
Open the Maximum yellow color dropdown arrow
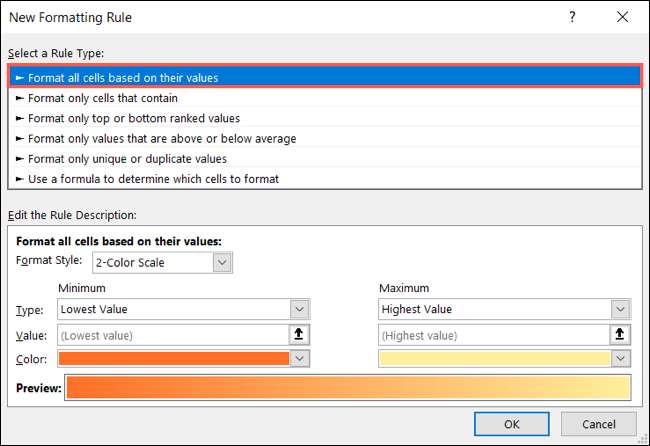[621, 358]
